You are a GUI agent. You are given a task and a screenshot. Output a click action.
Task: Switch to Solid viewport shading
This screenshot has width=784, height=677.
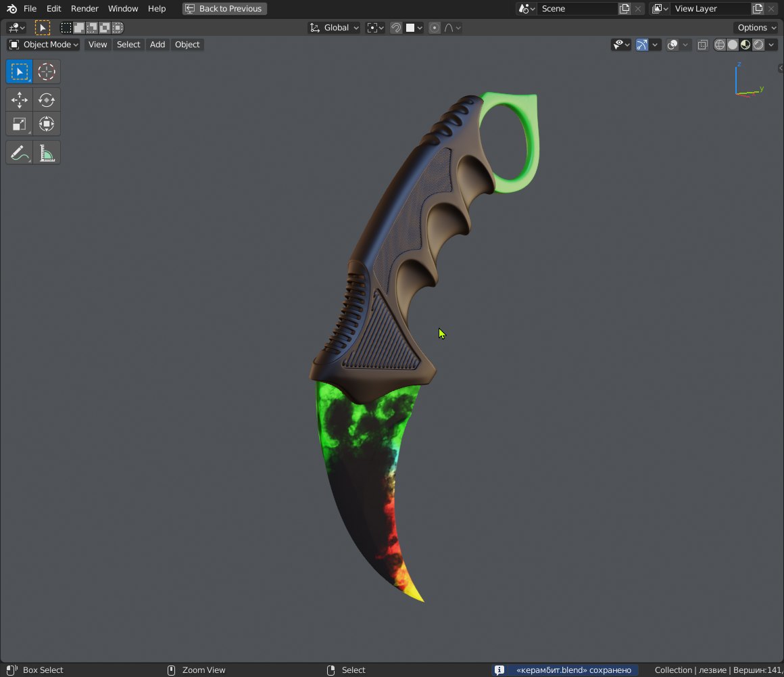pyautogui.click(x=733, y=45)
